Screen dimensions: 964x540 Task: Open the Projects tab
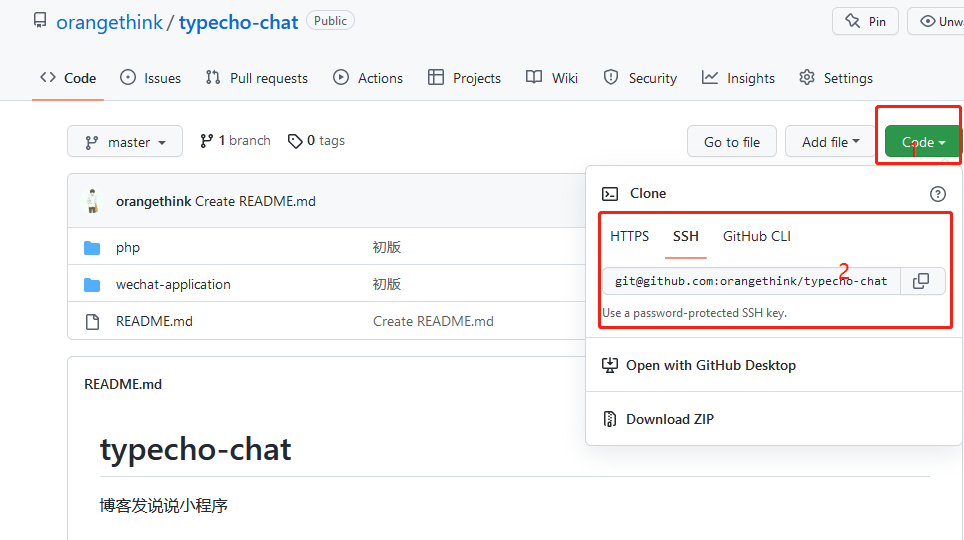point(464,78)
